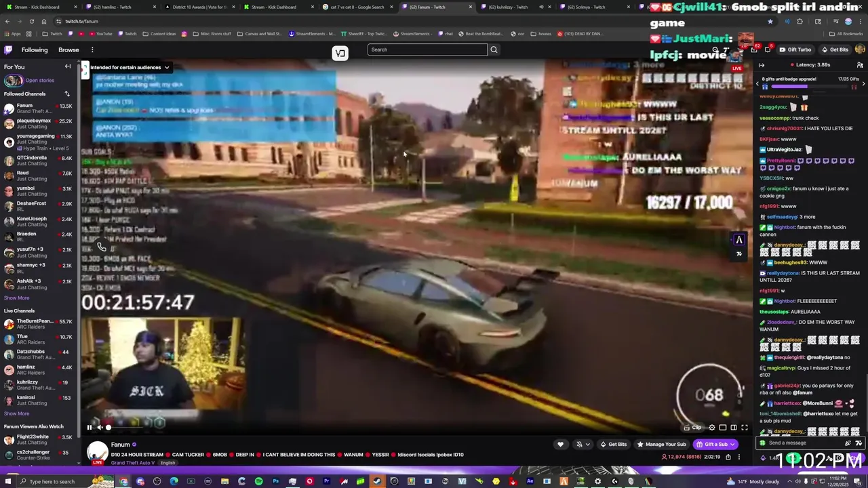Open the three-dot menu next to Browse
This screenshot has width=868, height=488.
pos(92,49)
